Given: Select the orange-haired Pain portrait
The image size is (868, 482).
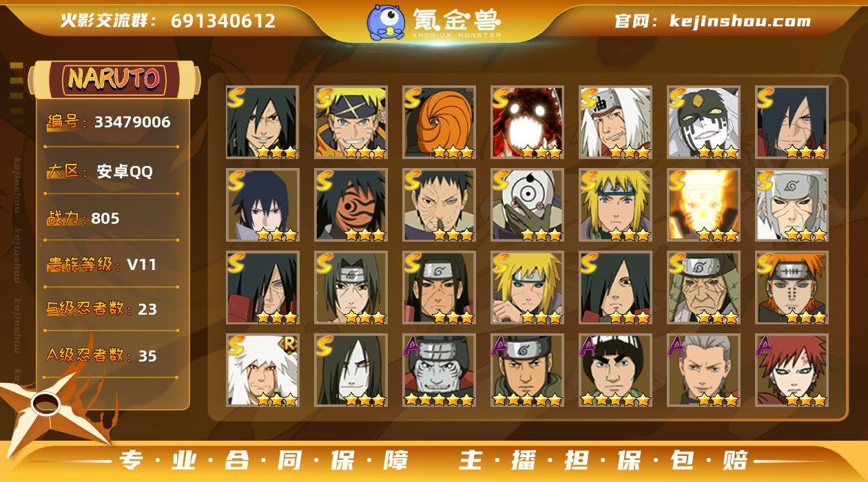Looking at the screenshot, I should (x=792, y=288).
